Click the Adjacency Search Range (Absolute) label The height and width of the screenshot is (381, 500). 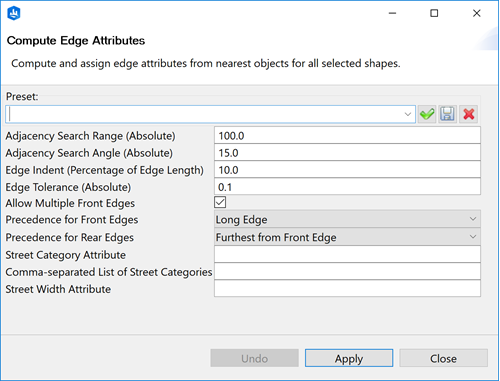click(90, 136)
